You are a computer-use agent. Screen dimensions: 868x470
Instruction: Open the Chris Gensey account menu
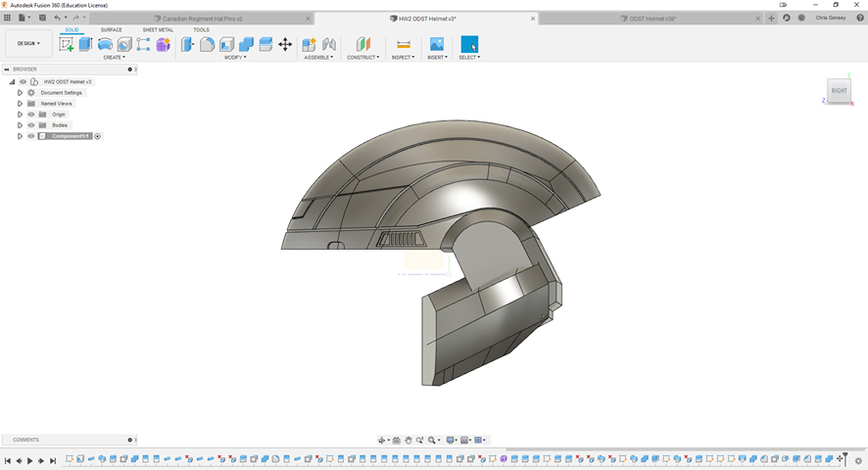point(831,18)
